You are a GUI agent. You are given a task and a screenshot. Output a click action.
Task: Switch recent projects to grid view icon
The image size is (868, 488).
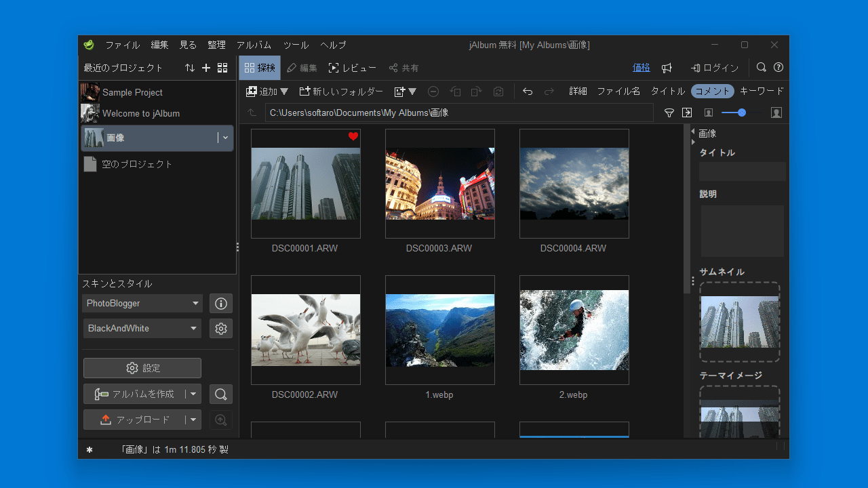point(222,68)
